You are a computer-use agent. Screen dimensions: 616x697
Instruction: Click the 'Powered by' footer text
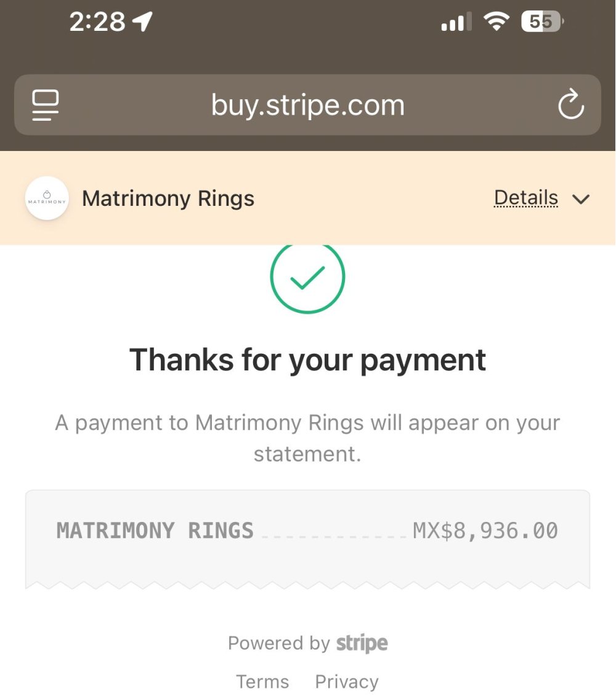point(279,643)
